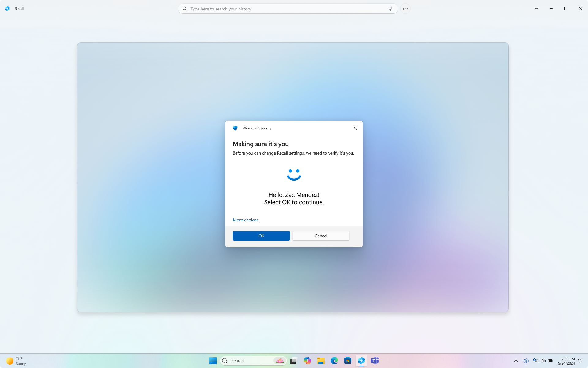Open Microsoft Teams icon in taskbar
Viewport: 588px width, 368px height.
tap(375, 361)
